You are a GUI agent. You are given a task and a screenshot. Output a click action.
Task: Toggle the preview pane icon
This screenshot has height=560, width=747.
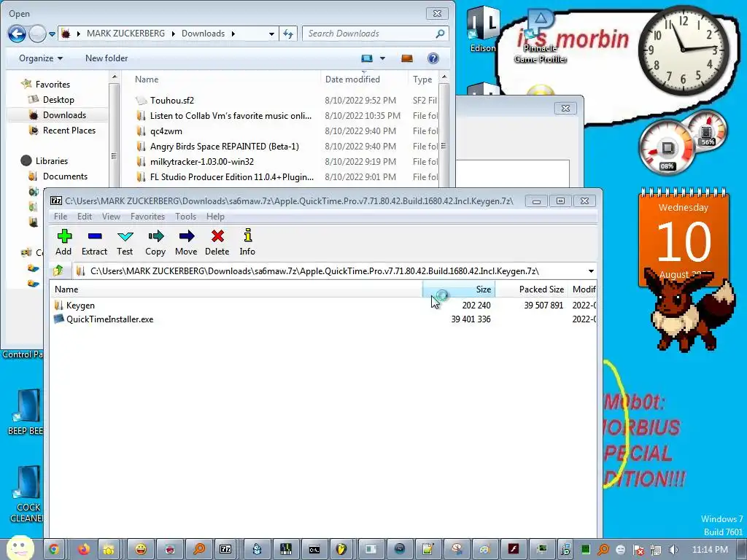click(407, 58)
